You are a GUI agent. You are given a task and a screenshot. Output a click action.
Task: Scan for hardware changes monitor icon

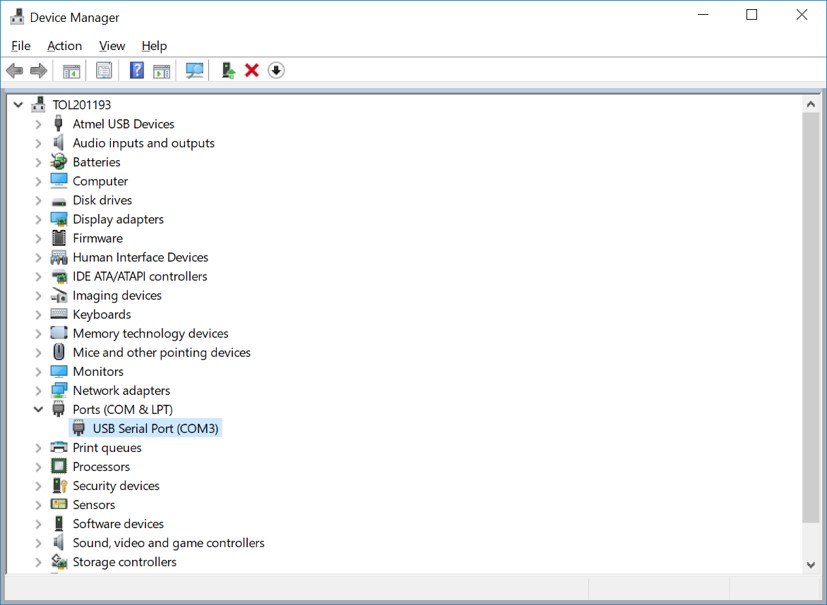[x=195, y=70]
